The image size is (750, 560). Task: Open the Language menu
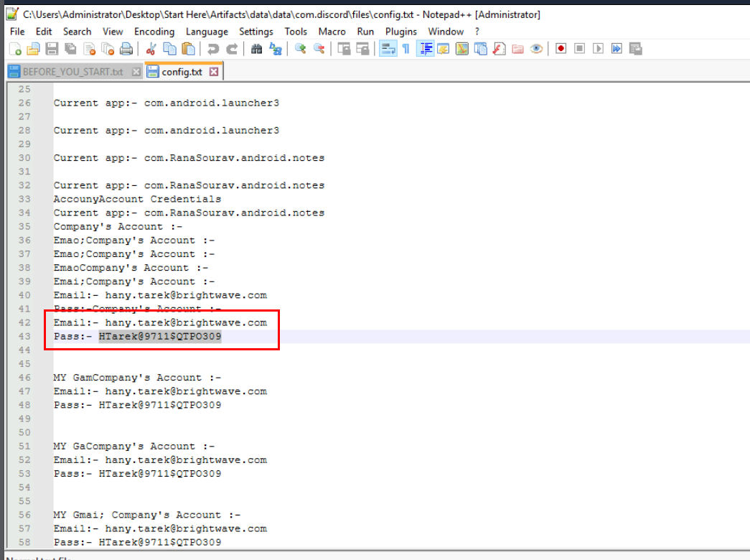pyautogui.click(x=207, y=32)
